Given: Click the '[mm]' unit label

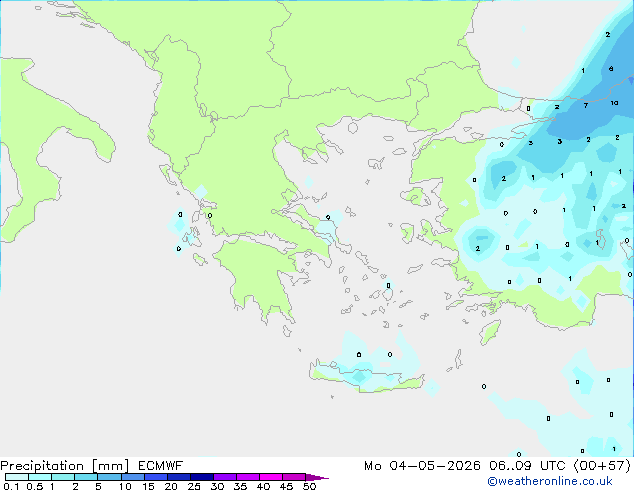Looking at the screenshot, I should [110, 466].
